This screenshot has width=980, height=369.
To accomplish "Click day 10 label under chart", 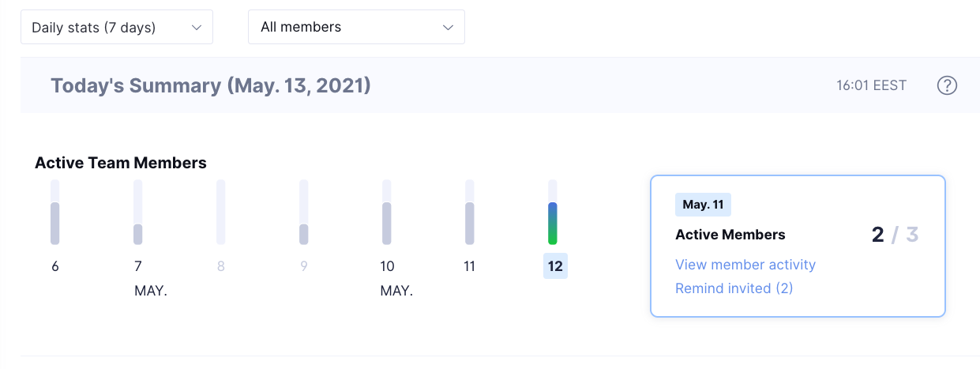I will click(387, 266).
